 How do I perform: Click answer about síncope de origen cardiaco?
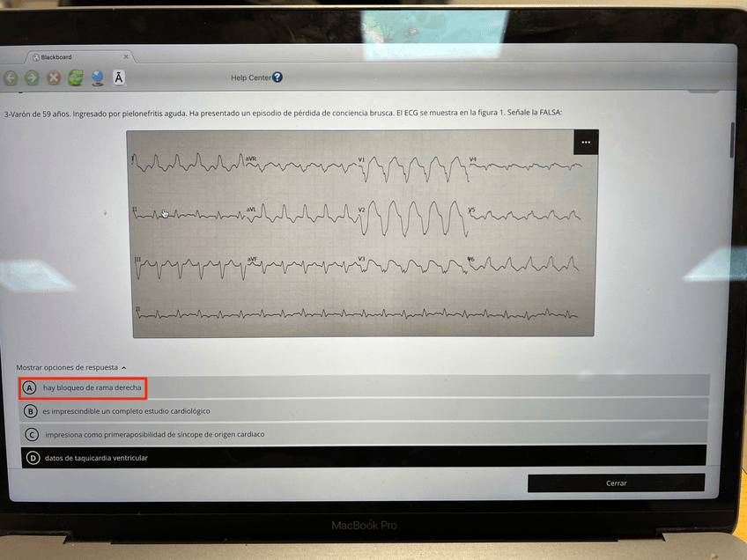point(155,434)
